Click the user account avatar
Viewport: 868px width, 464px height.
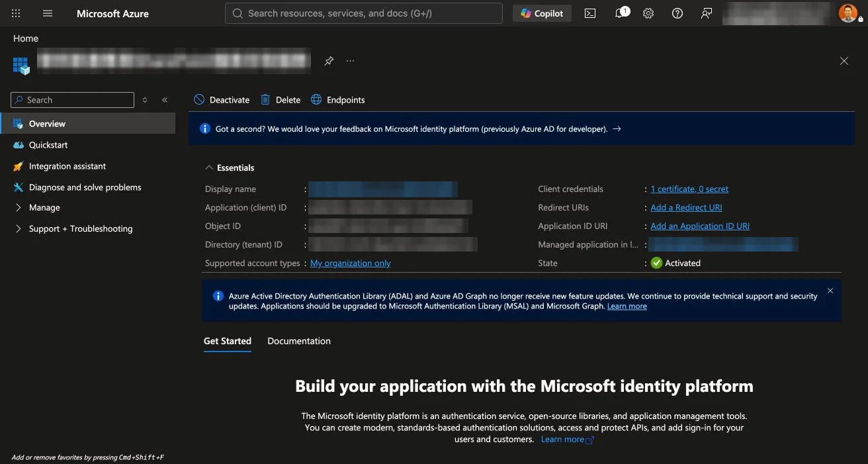[x=848, y=13]
